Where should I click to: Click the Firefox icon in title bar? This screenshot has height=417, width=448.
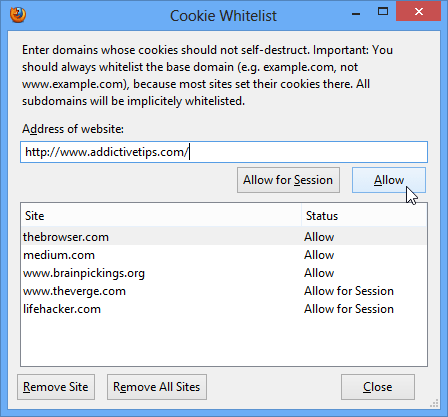pos(18,15)
